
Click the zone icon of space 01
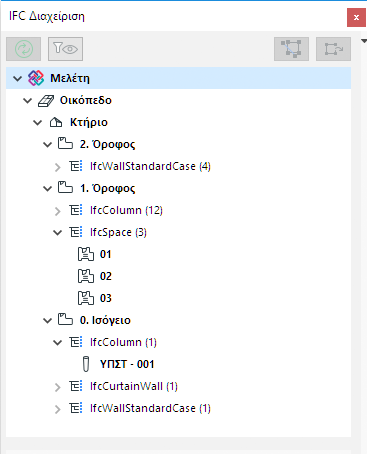coord(86,254)
